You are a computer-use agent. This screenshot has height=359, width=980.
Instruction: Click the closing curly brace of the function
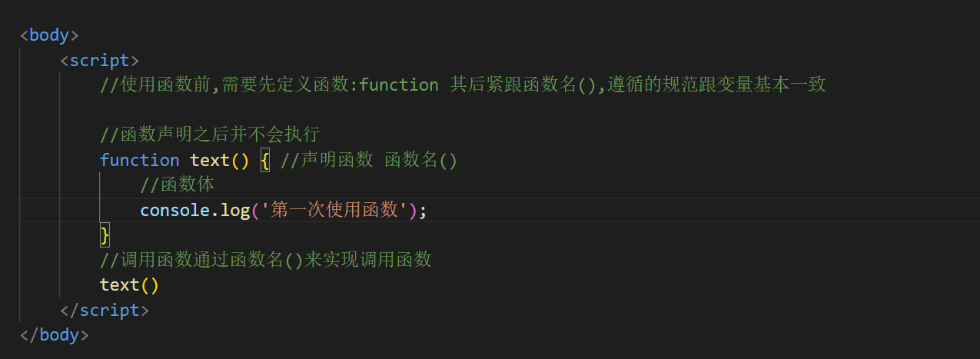(105, 234)
